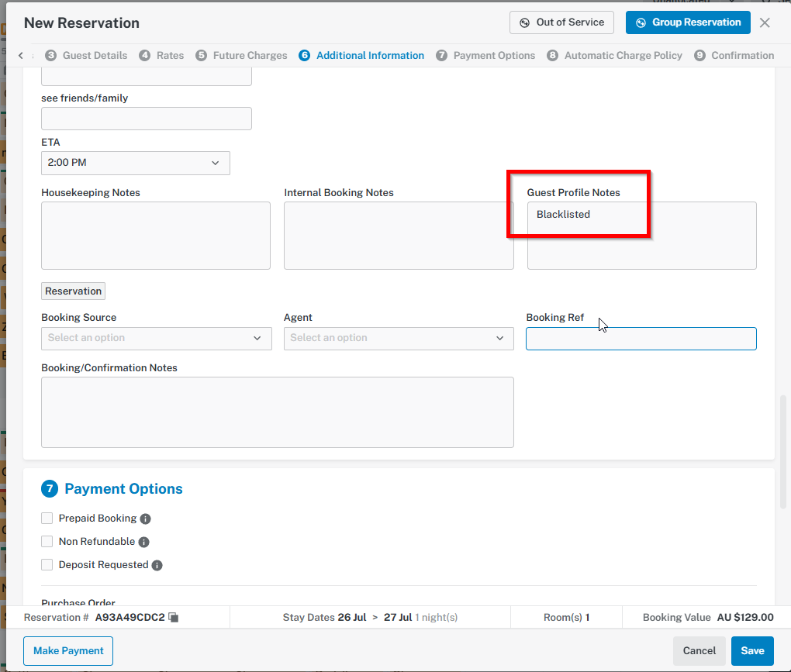The width and height of the screenshot is (791, 672).
Task: Click the info icon next to Non Refundable
Action: tap(143, 542)
